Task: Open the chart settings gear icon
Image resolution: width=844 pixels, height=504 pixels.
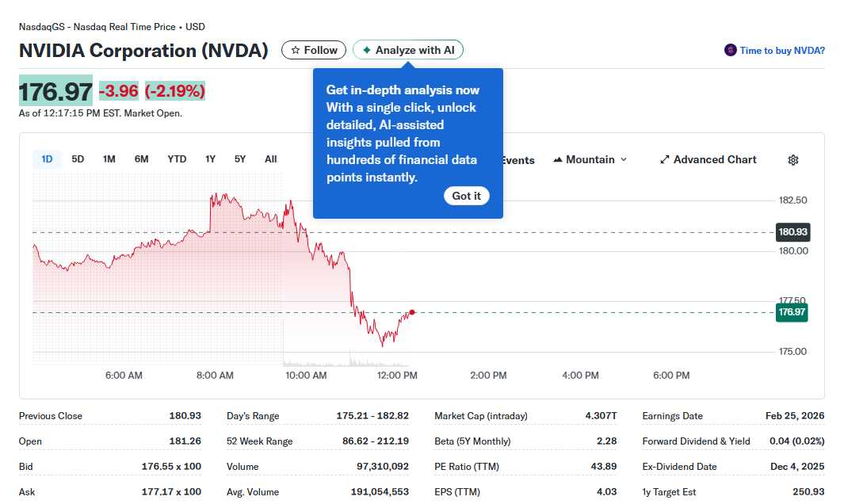Action: 792,160
